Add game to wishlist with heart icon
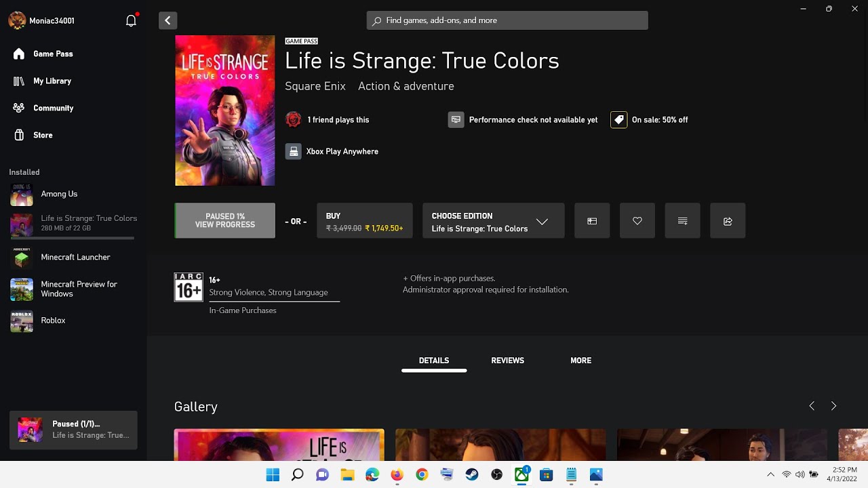 click(x=637, y=221)
